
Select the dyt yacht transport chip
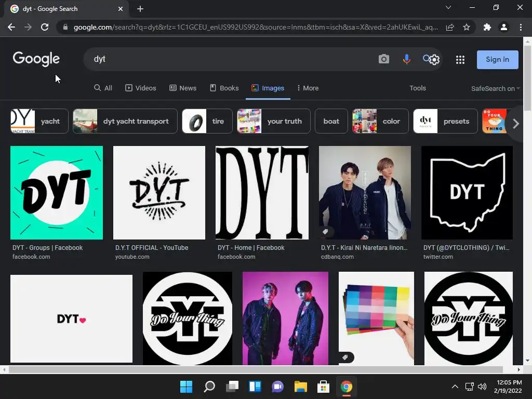[125, 121]
